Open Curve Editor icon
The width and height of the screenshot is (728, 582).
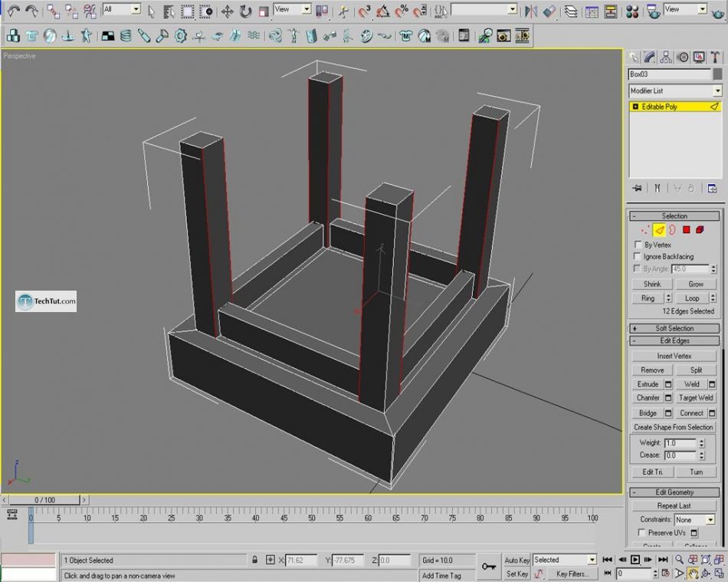[x=592, y=12]
